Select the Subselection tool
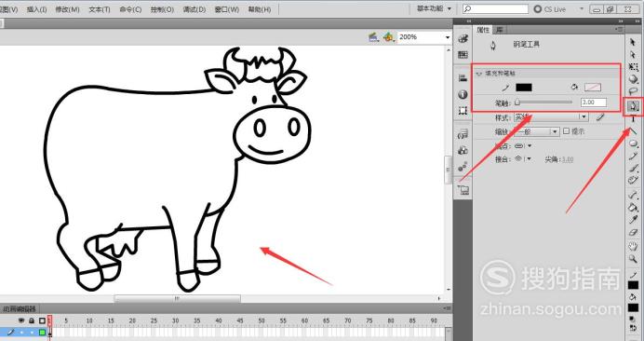The width and height of the screenshot is (644, 341). (x=633, y=54)
